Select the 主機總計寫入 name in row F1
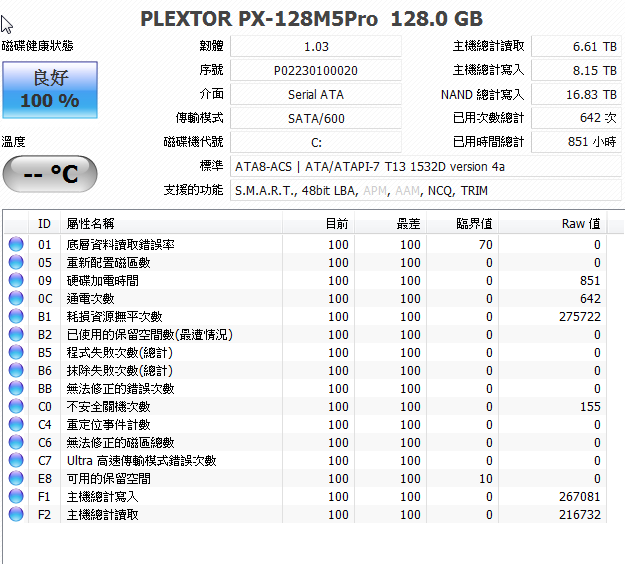The width and height of the screenshot is (625, 564). (x=102, y=496)
